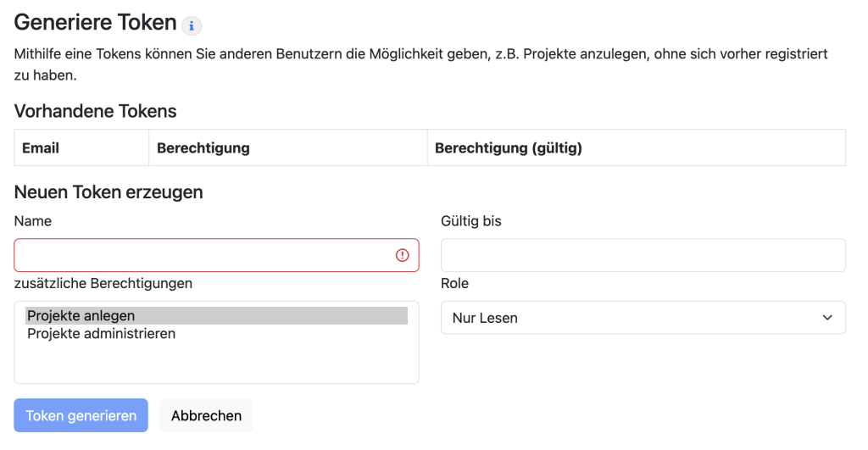Focus the Name text input field
Viewport: 868px width, 450px height.
coord(203,255)
